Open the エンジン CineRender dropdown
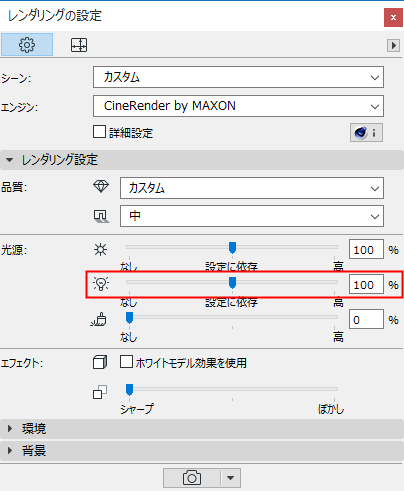 click(x=238, y=106)
